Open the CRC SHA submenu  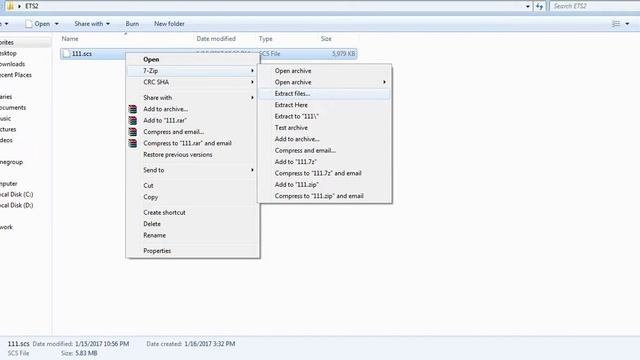click(193, 82)
